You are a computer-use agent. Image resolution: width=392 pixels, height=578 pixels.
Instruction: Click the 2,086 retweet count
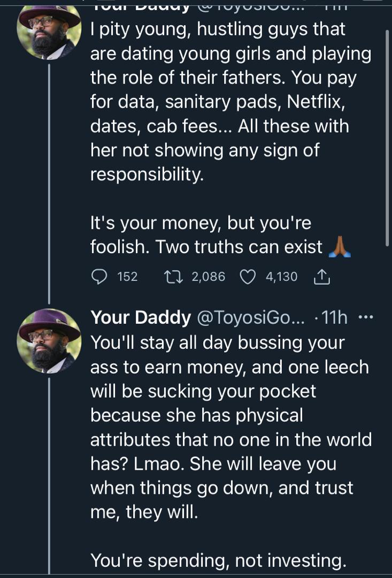208,276
